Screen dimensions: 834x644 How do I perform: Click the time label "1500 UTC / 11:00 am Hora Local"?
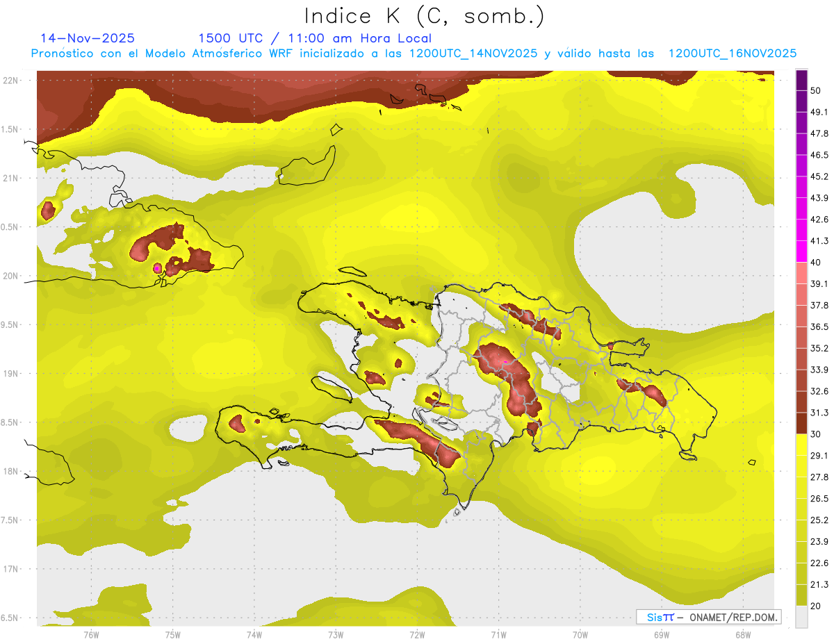pyautogui.click(x=315, y=38)
